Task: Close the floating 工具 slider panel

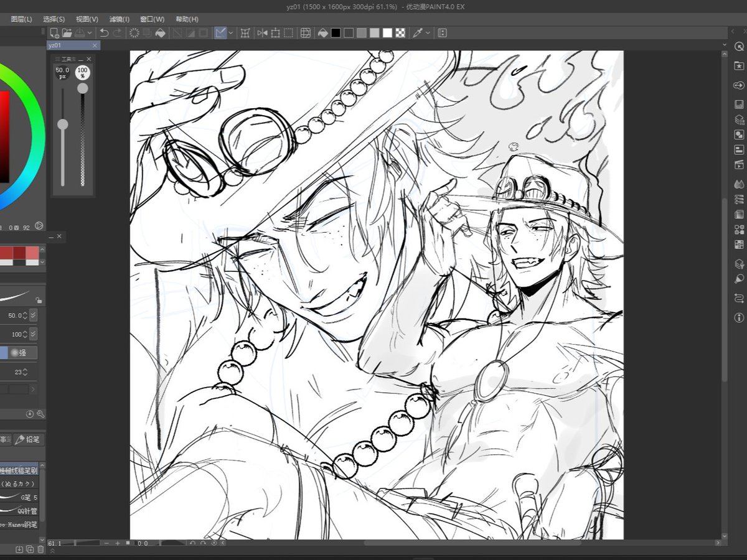Action: [88, 59]
